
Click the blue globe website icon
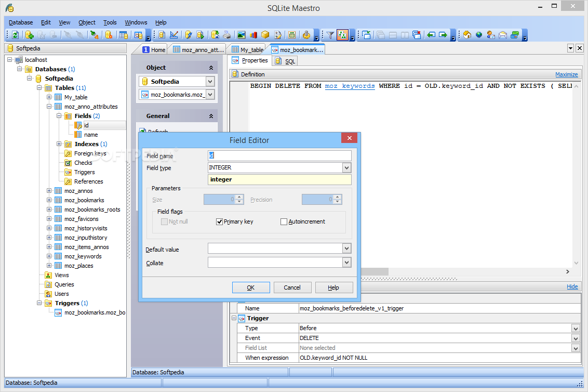tap(479, 35)
